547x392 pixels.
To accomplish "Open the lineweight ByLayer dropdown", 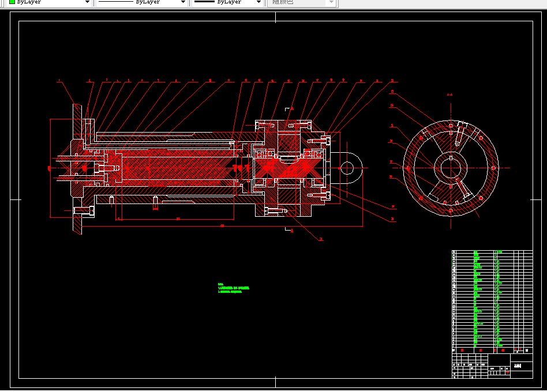I will (x=227, y=2).
